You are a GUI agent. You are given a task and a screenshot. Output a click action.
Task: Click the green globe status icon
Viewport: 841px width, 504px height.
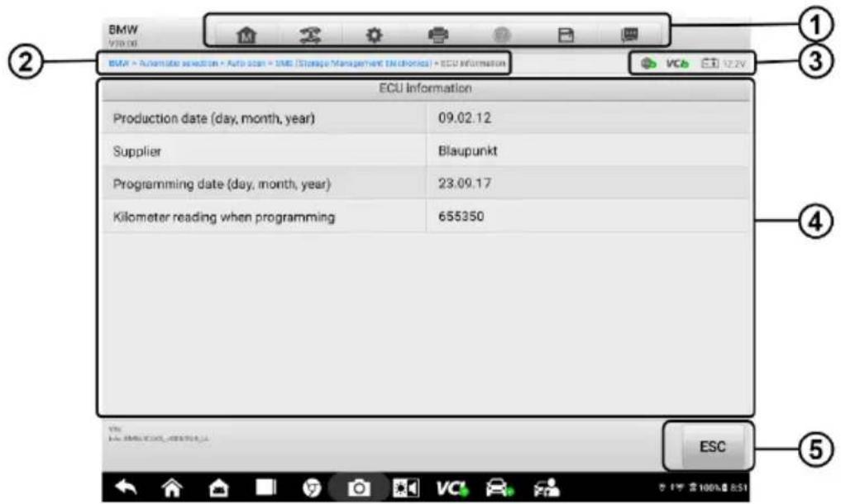648,64
